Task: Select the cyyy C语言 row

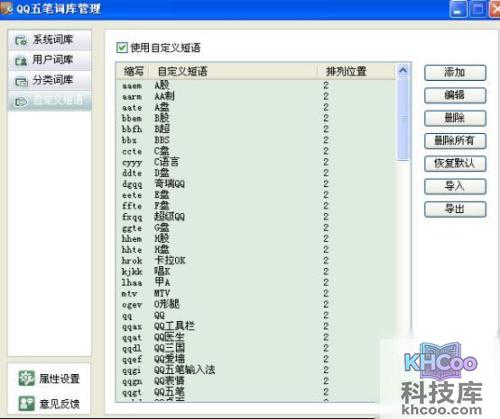Action: [256, 162]
